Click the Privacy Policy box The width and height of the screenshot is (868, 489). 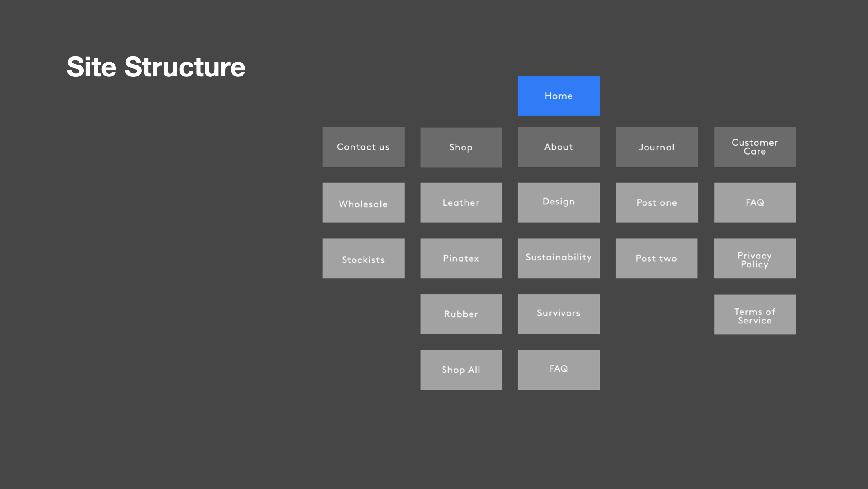pyautogui.click(x=755, y=258)
